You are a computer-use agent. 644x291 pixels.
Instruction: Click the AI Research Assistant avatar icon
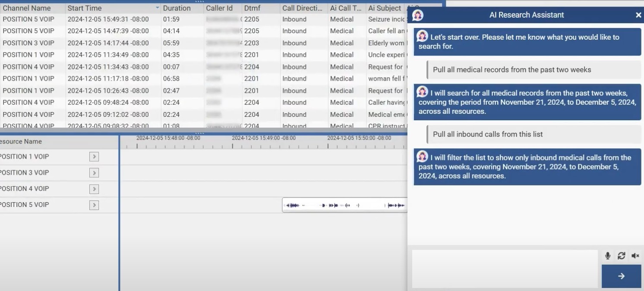pyautogui.click(x=417, y=15)
